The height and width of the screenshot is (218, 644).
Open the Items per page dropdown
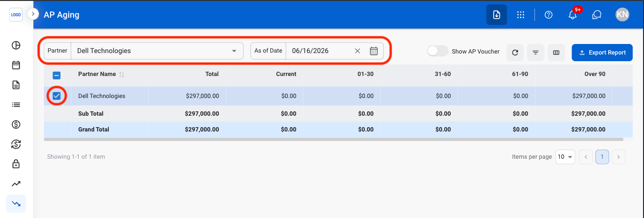point(565,157)
